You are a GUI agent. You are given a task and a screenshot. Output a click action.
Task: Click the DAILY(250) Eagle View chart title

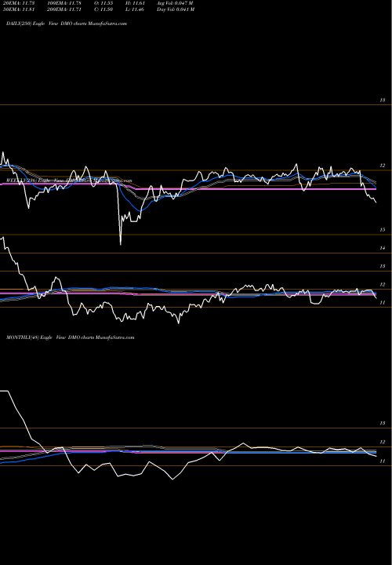pyautogui.click(x=67, y=24)
